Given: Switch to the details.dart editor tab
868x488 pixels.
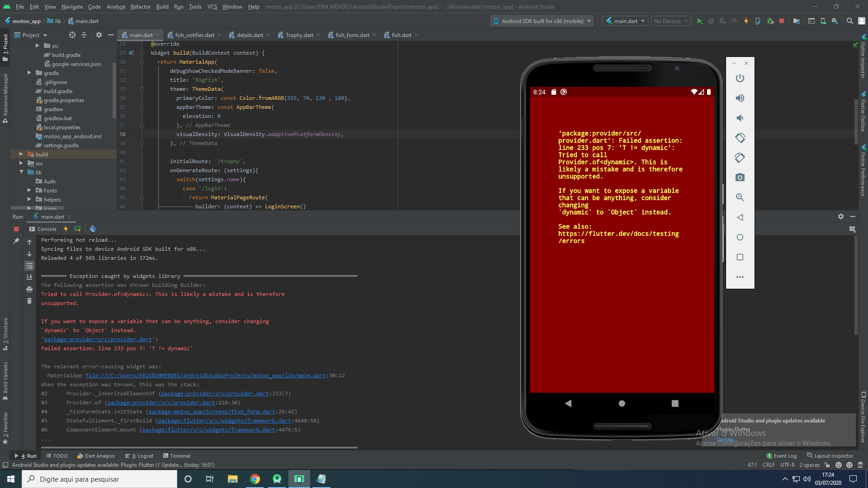Looking at the screenshot, I should [249, 35].
